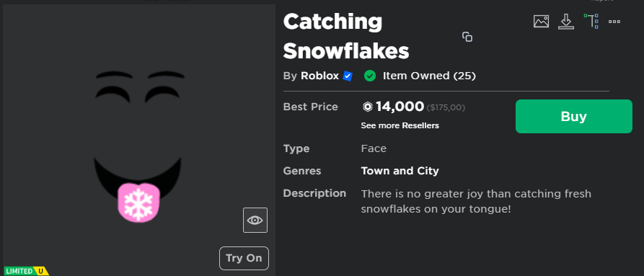Image resolution: width=644 pixels, height=276 pixels.
Task: Open the three-dots more options menu
Action: [x=614, y=22]
